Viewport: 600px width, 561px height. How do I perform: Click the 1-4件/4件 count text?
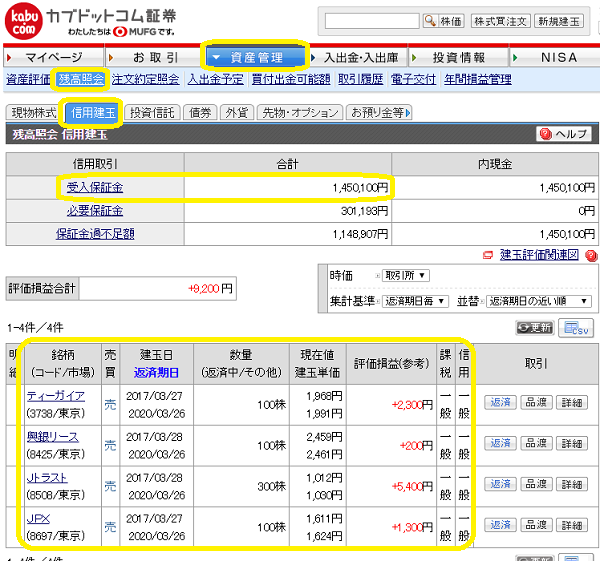35,328
